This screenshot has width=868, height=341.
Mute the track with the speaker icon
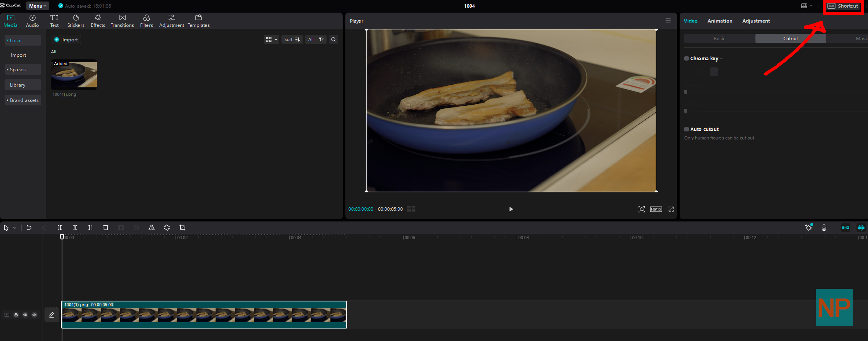click(x=34, y=315)
